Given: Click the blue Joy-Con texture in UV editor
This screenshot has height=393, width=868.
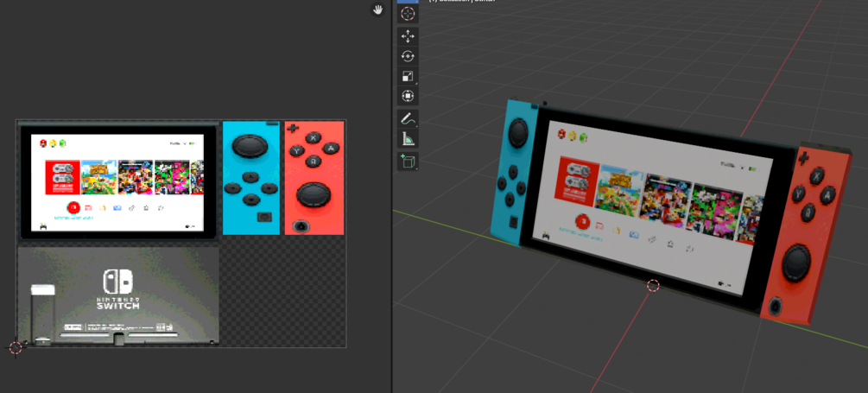Looking at the screenshot, I should (251, 178).
